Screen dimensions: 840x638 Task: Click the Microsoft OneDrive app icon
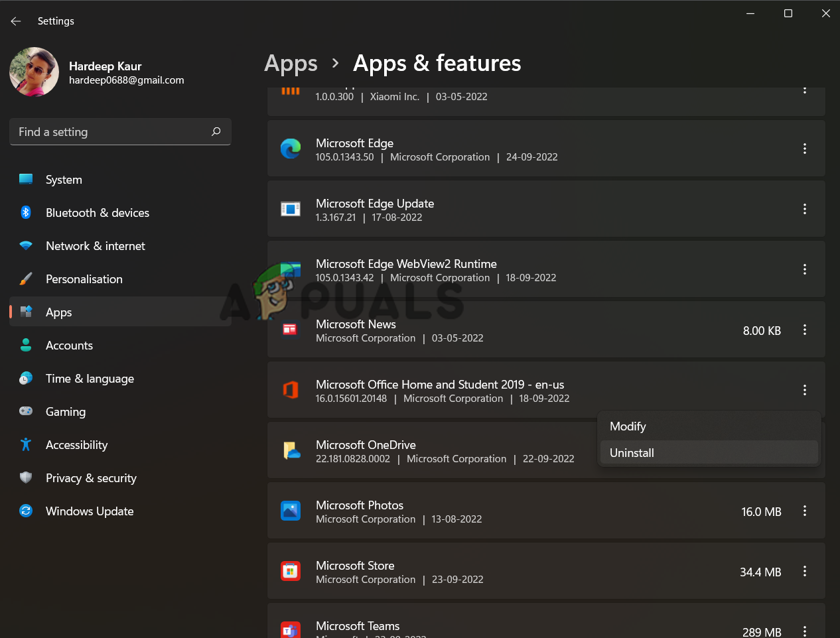click(291, 451)
